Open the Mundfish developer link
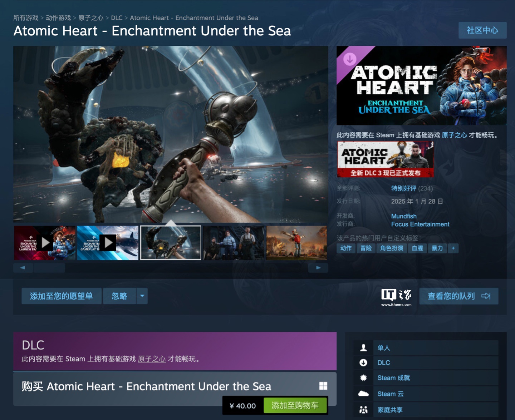 coord(404,216)
